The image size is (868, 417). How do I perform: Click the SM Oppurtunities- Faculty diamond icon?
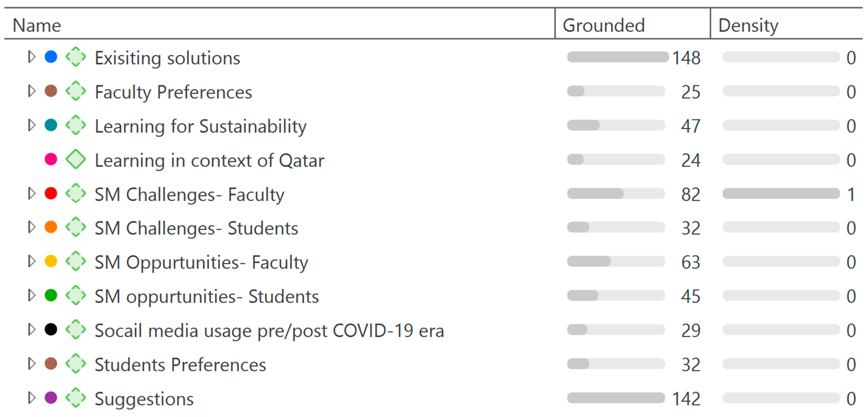tap(75, 262)
